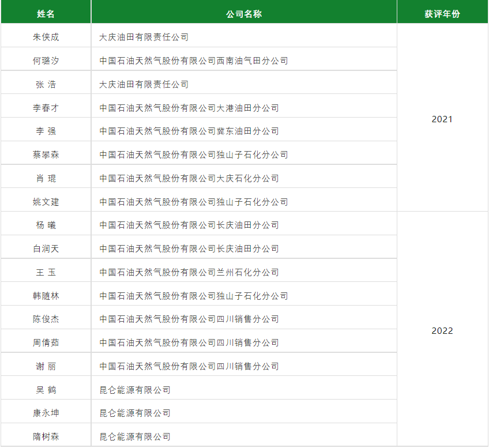This screenshot has height=448, width=489.
Task: Select the name 韩随林
Action: coord(46,296)
